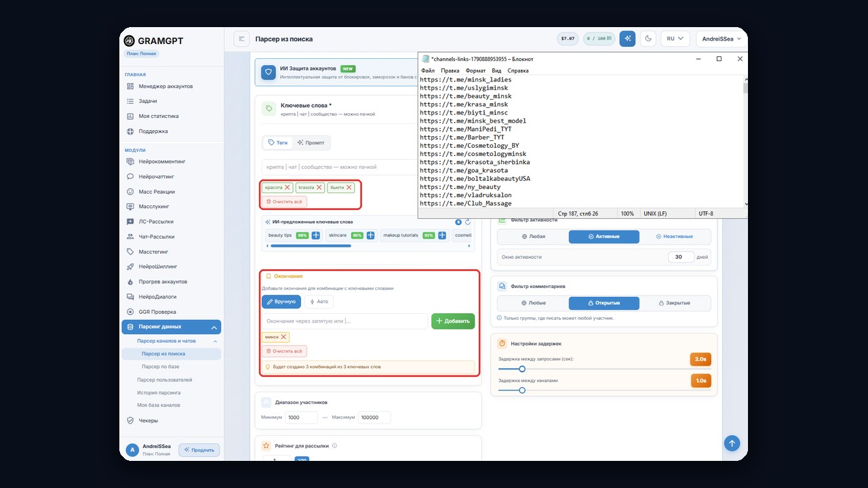Add the 'beauty tips' suggested keyword

pyautogui.click(x=316, y=235)
